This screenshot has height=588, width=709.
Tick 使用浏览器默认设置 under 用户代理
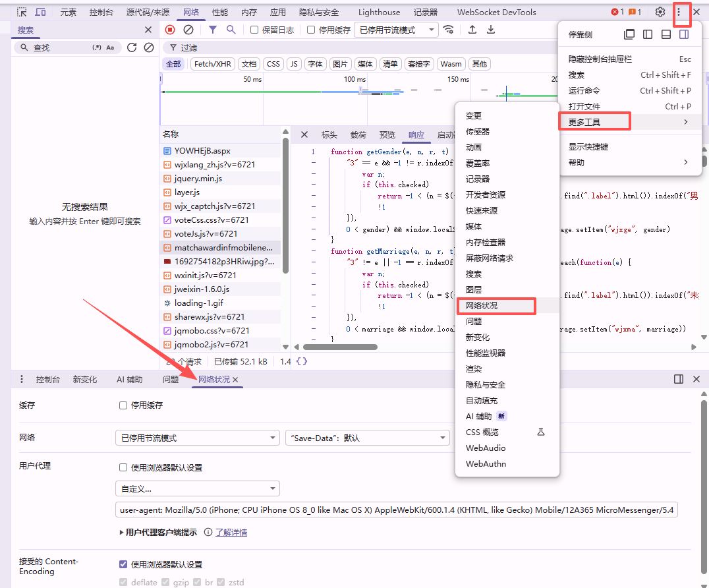[123, 467]
